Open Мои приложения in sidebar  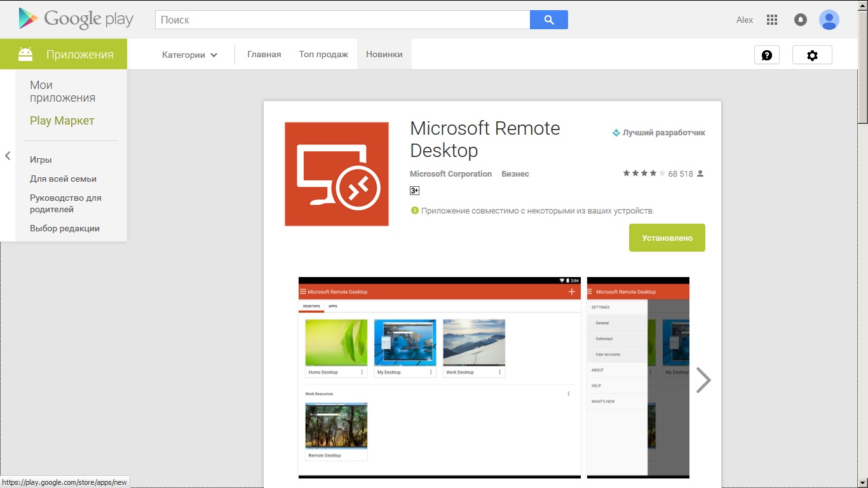[62, 91]
